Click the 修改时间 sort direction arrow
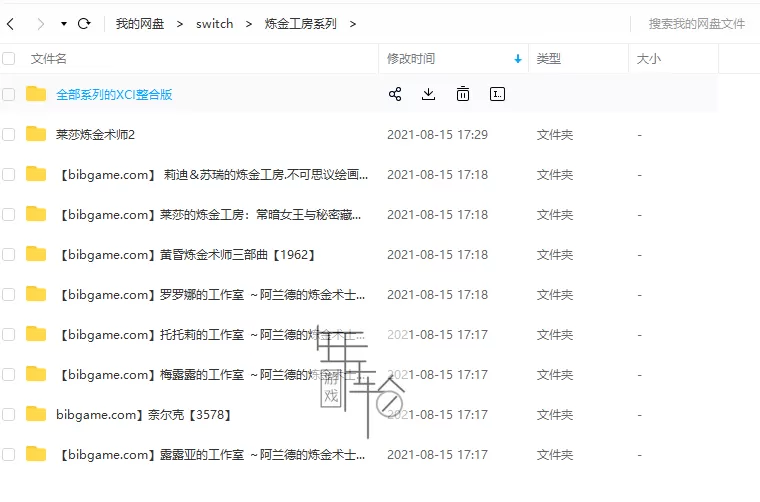Screen dimensions: 760x502 tap(517, 59)
